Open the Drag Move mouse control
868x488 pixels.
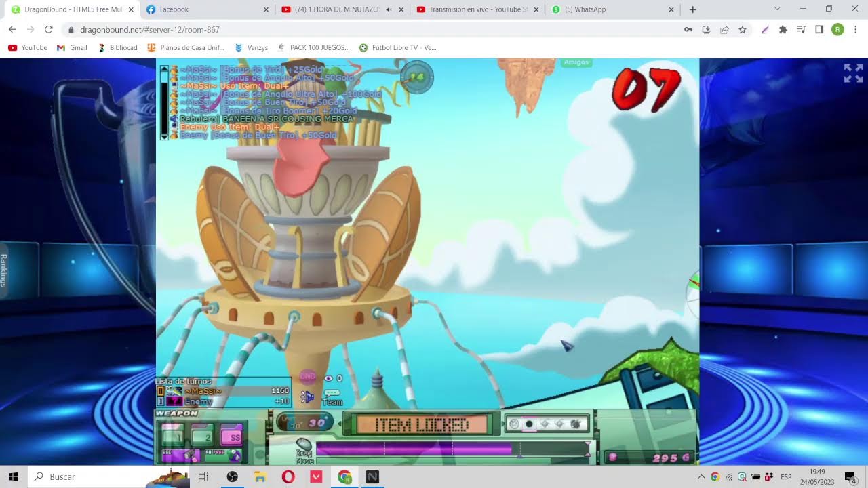(304, 451)
